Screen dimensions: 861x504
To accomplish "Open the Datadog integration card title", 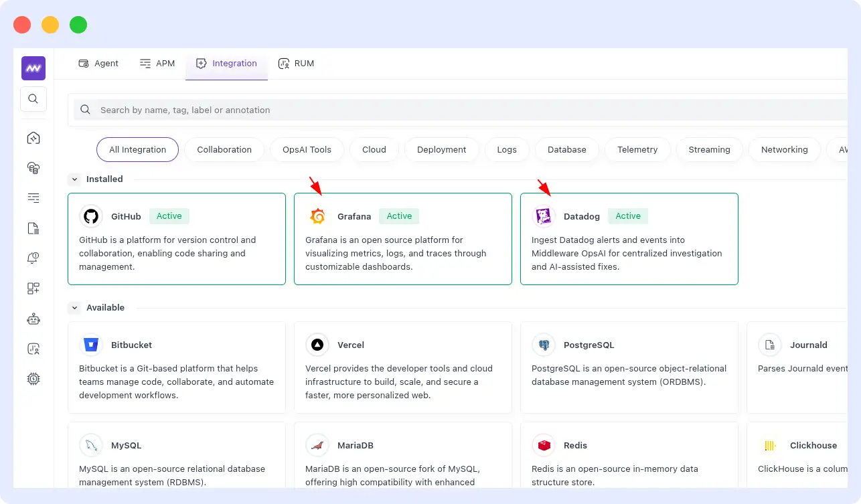I will [582, 216].
